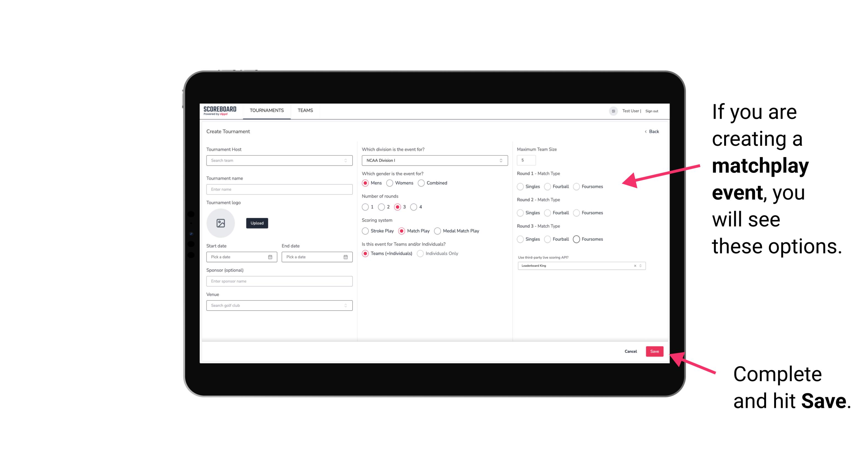868x467 pixels.
Task: Switch to the TOURNAMENTS tab
Action: (267, 110)
